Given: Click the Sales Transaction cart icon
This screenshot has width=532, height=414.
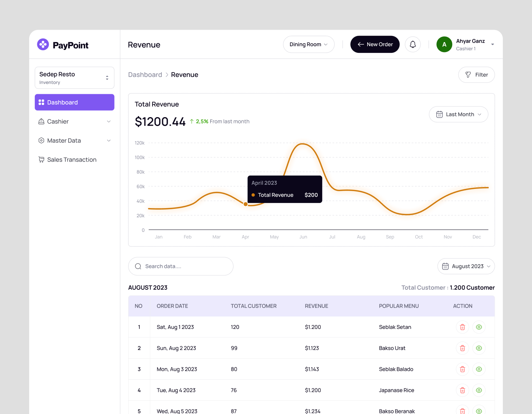Looking at the screenshot, I should [x=41, y=159].
